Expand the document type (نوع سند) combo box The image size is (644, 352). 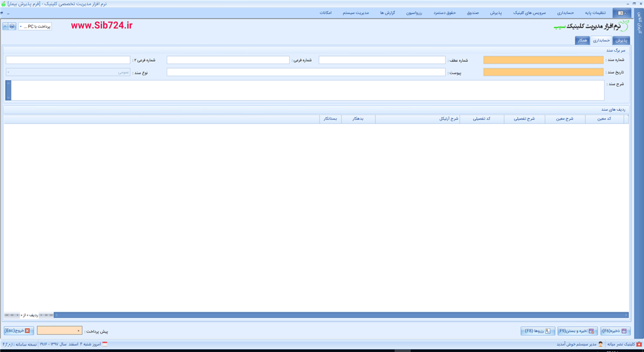click(8, 72)
